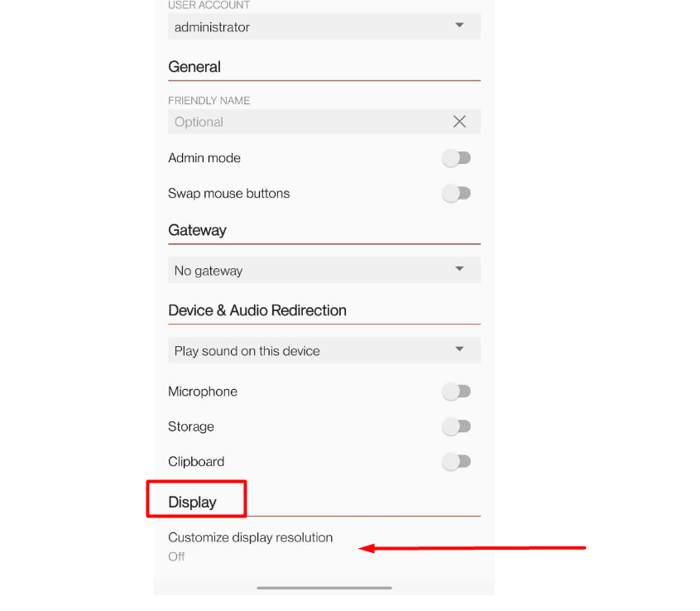
Task: Open the Play sound on this device dropdown
Action: coord(323,350)
